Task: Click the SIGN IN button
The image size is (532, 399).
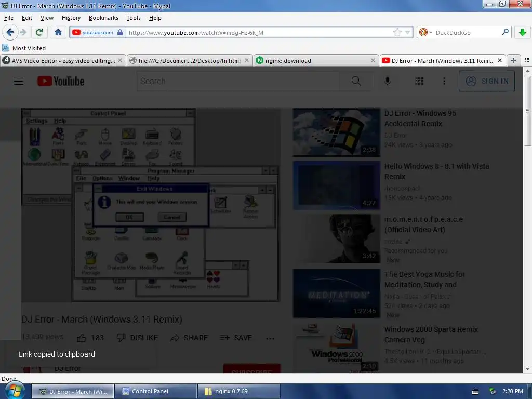Action: pos(487,81)
